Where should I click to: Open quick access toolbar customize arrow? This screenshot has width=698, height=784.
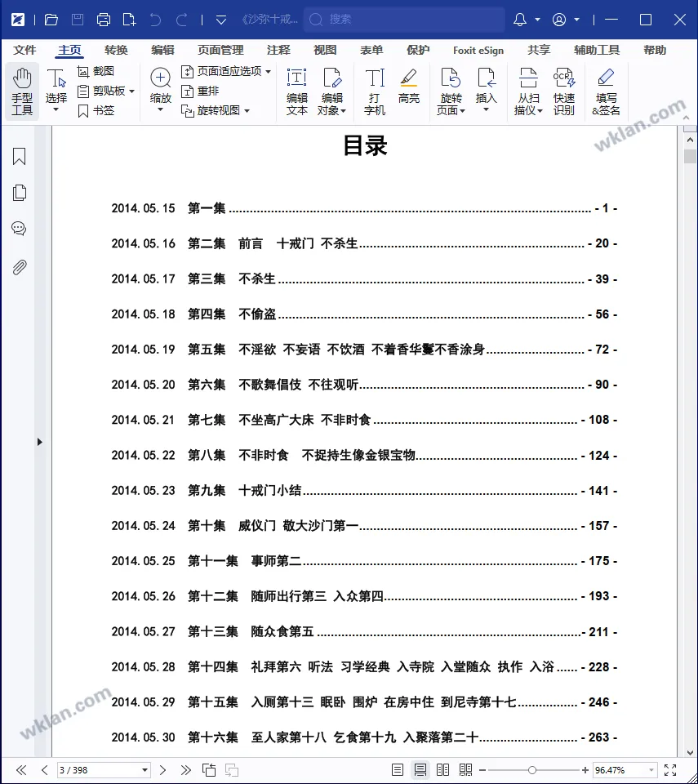221,20
